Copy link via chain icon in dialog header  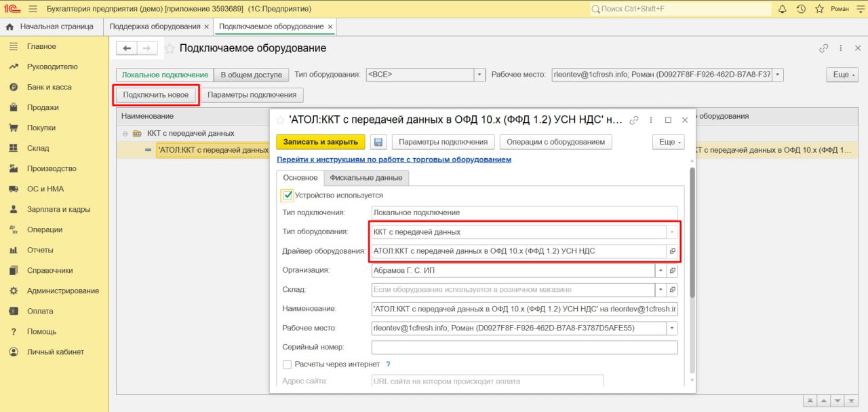(x=634, y=120)
